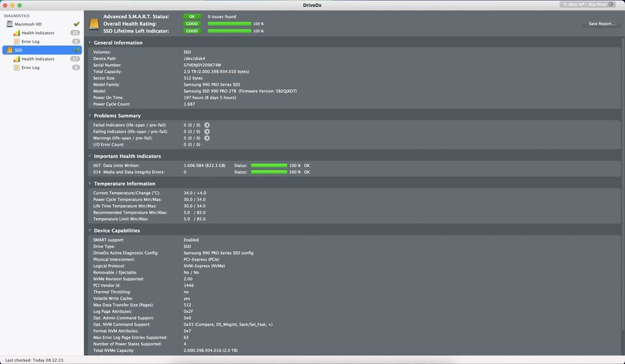Click device path /dev/disk4 value
Screen dimensions: 625x364
tap(194, 59)
